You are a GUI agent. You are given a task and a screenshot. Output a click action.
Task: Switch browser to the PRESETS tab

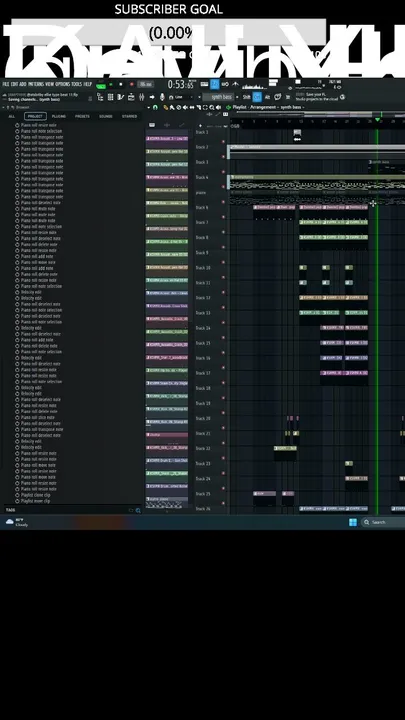click(x=82, y=116)
